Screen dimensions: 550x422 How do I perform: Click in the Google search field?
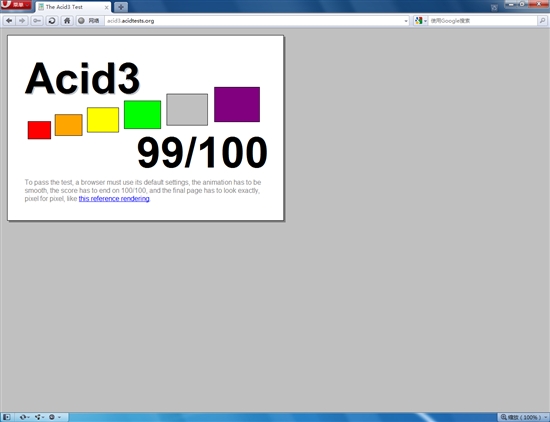pos(483,21)
